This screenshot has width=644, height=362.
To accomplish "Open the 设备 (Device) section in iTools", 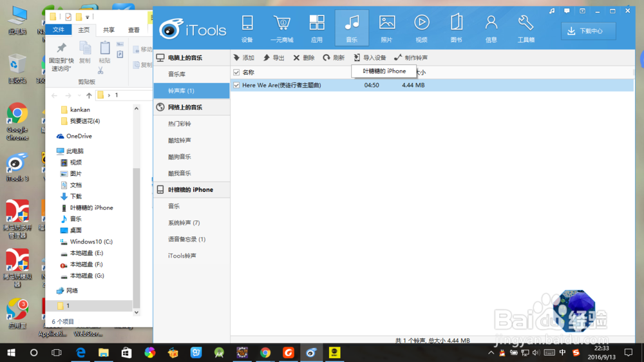I will (247, 28).
